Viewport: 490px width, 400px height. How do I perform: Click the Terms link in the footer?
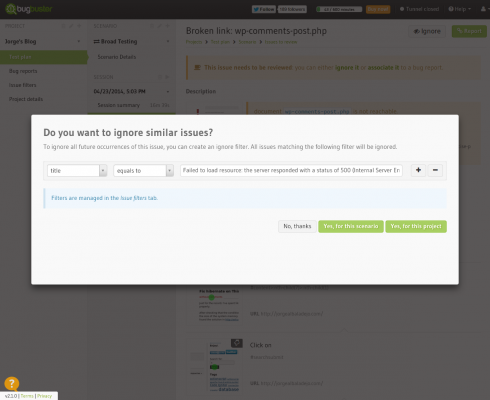[27, 396]
